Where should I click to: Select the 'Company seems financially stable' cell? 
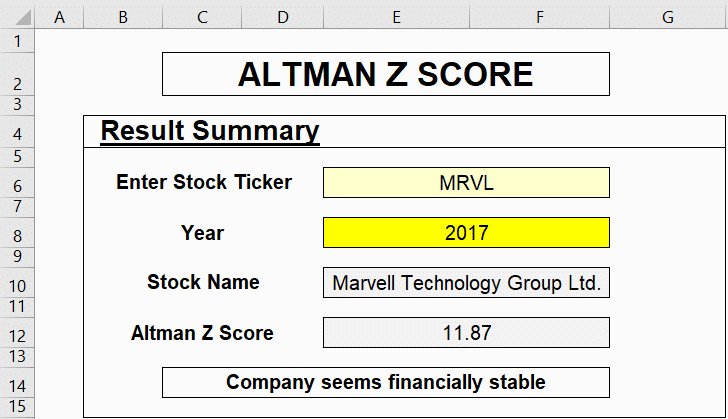click(385, 382)
